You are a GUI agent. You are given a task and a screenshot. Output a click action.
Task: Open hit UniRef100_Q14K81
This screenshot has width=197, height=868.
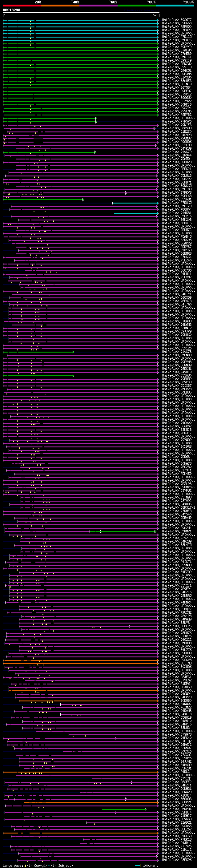coord(177,213)
